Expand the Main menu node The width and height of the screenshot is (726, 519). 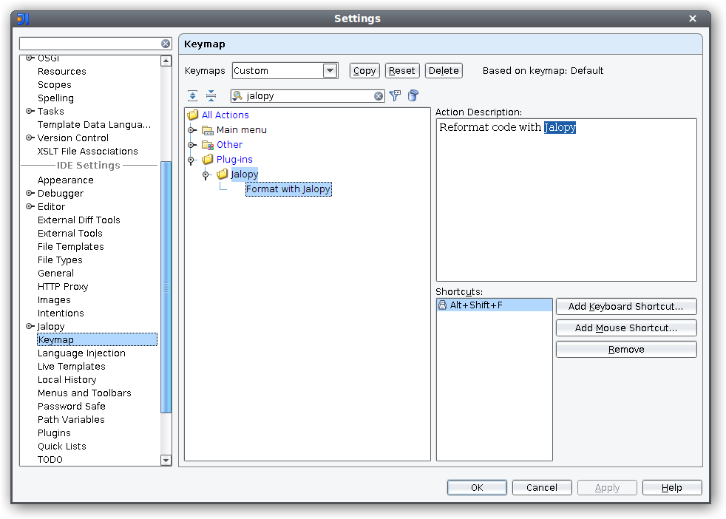tap(191, 130)
